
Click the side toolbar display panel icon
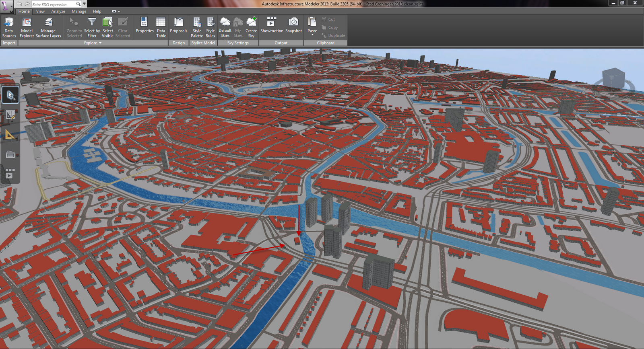coord(10,154)
